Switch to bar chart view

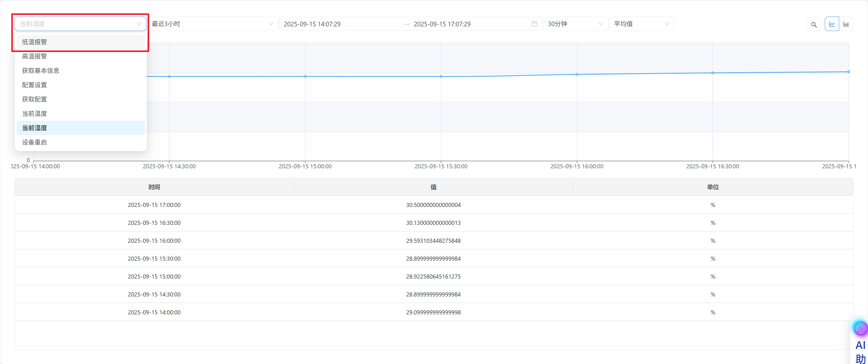846,24
